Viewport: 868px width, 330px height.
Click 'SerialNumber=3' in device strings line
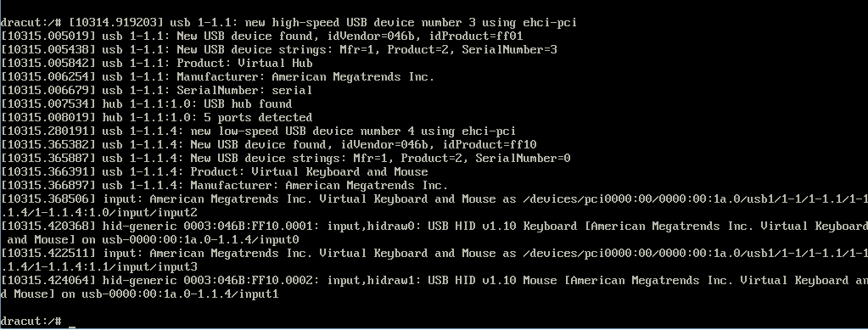[x=509, y=50]
